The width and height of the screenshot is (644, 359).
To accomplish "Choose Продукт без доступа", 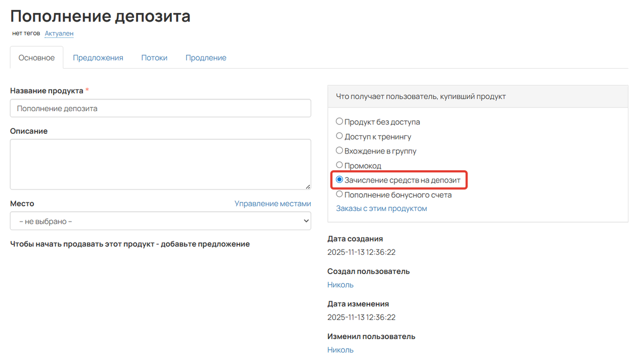I will click(x=339, y=121).
